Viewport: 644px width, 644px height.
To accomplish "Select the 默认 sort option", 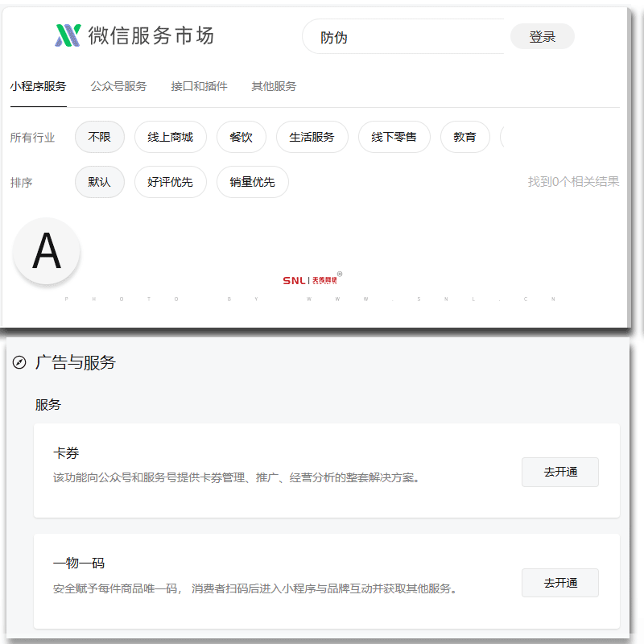I will [x=99, y=182].
